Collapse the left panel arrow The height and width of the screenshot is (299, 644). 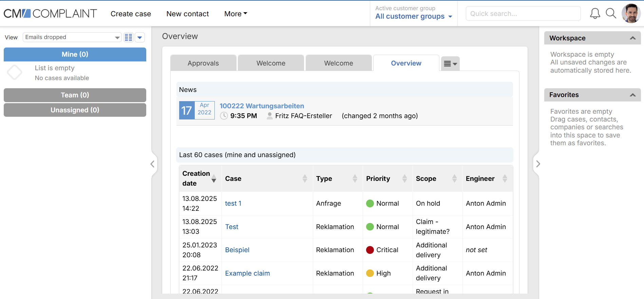tap(153, 164)
